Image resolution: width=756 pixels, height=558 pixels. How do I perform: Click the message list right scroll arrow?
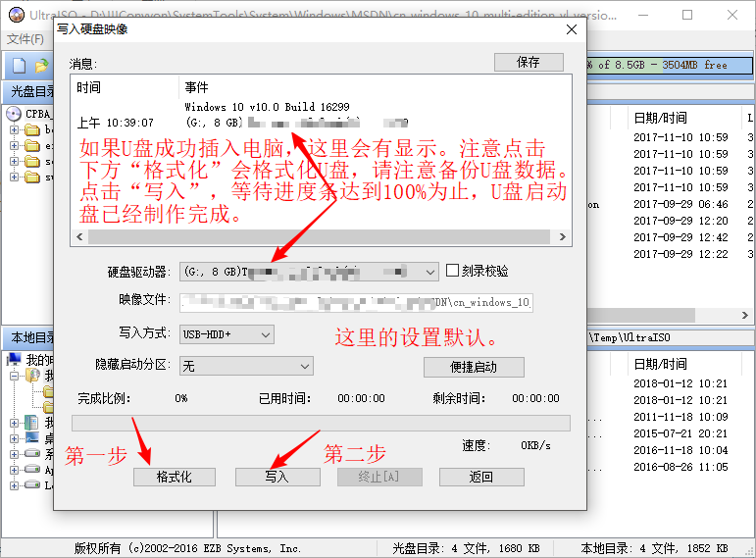tap(562, 236)
